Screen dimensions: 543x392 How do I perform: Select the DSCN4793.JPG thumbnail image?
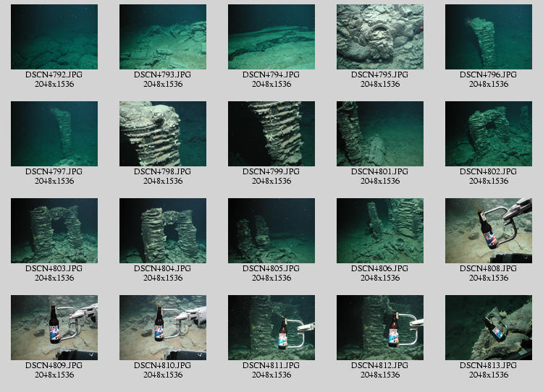[163, 37]
